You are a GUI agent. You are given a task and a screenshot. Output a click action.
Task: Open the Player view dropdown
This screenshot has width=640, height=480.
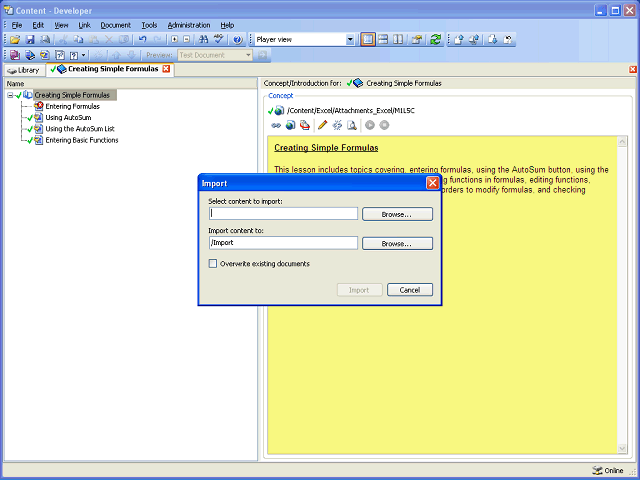click(350, 40)
